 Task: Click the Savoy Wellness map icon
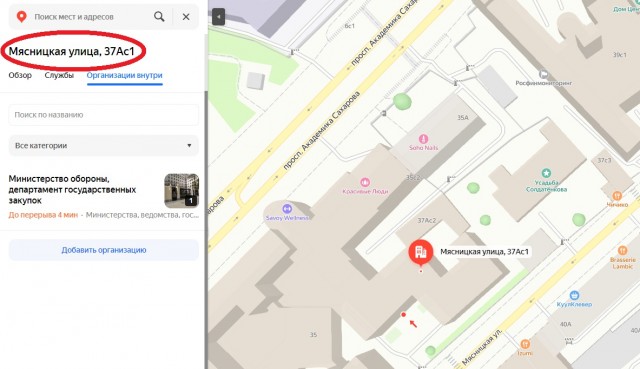click(x=287, y=209)
